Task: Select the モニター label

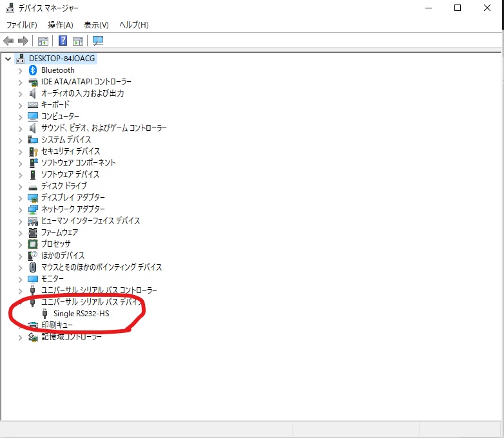Action: pos(52,279)
